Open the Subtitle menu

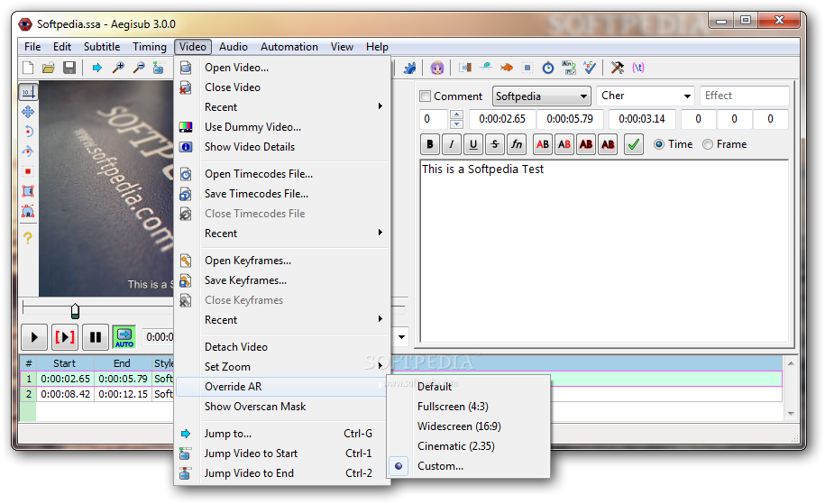coord(102,47)
